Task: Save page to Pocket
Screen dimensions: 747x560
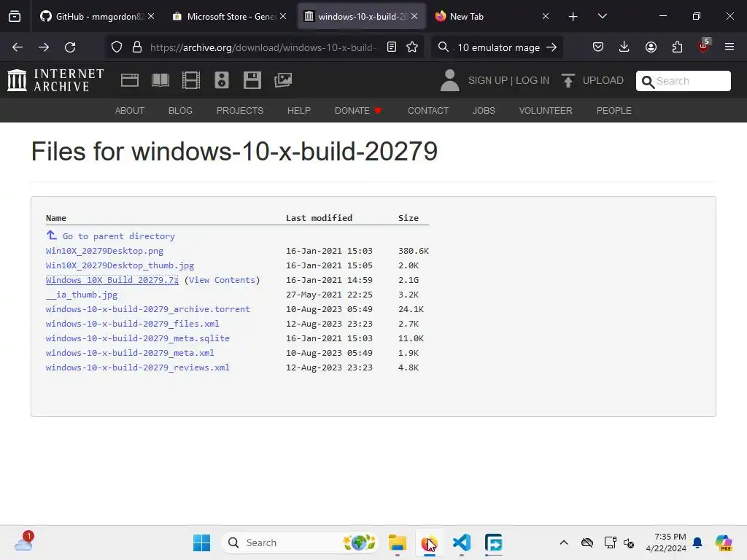Action: click(x=598, y=47)
